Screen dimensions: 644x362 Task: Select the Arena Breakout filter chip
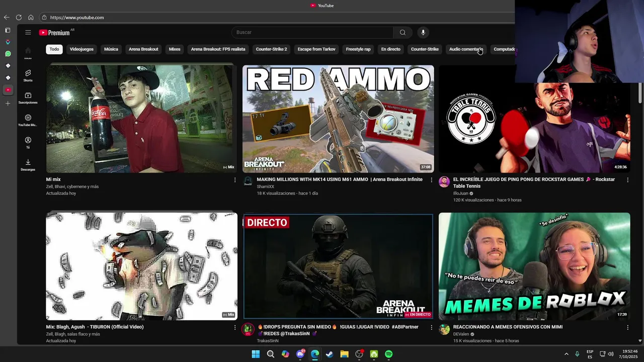click(143, 49)
